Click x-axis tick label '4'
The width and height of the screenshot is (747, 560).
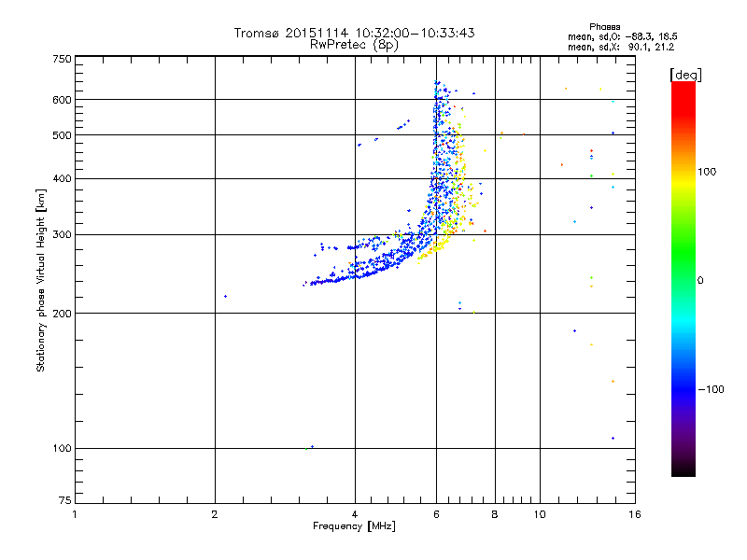[355, 514]
